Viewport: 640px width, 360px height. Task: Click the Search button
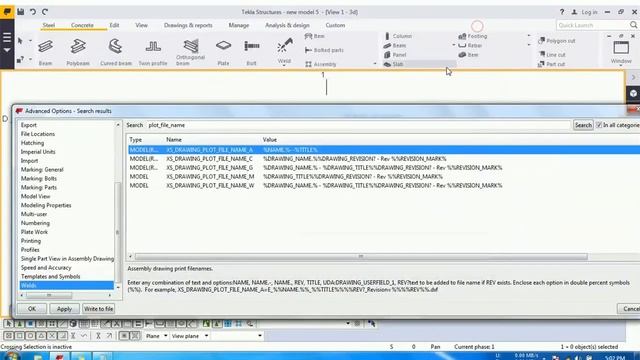click(x=583, y=125)
